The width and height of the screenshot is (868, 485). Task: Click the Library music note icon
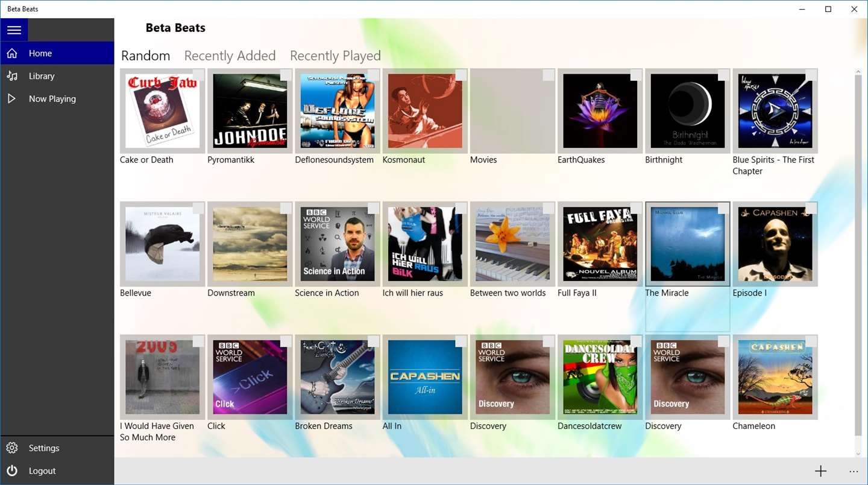(x=11, y=76)
